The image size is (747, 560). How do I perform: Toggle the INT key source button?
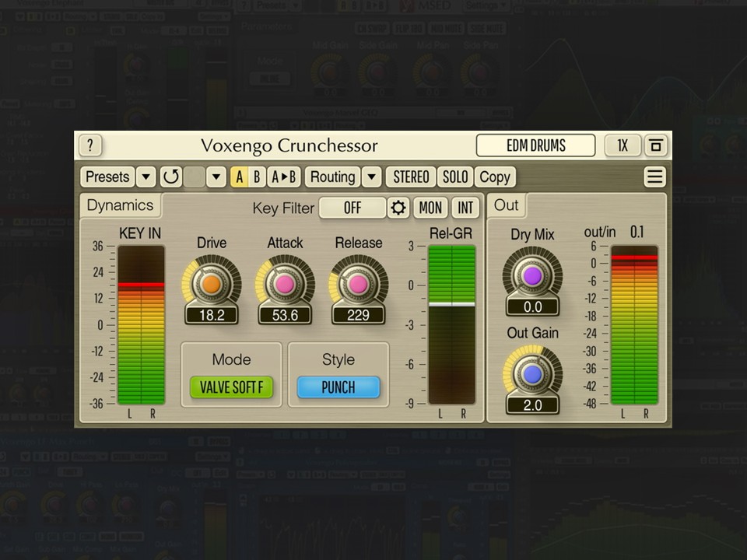coord(465,208)
